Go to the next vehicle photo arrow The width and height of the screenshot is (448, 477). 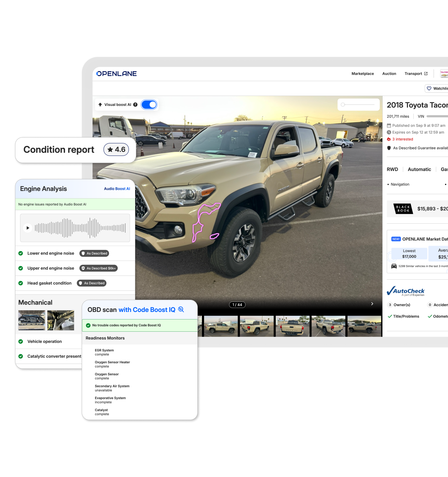(372, 304)
